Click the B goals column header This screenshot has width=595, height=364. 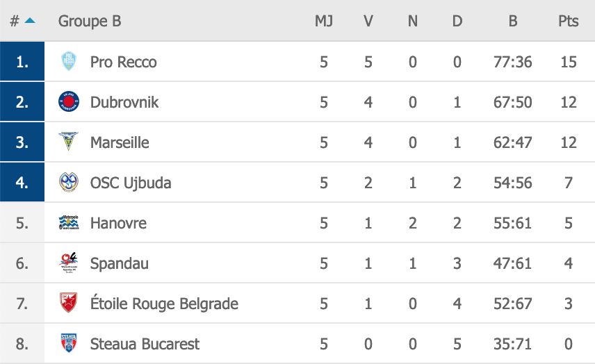tap(513, 21)
